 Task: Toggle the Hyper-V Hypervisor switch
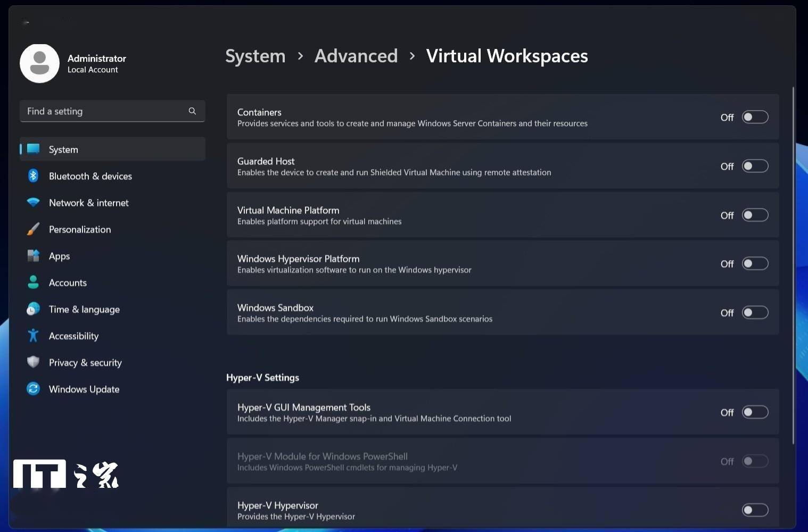755,510
